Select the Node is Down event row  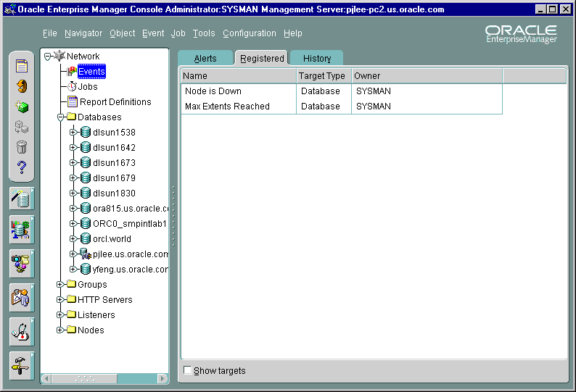(238, 91)
